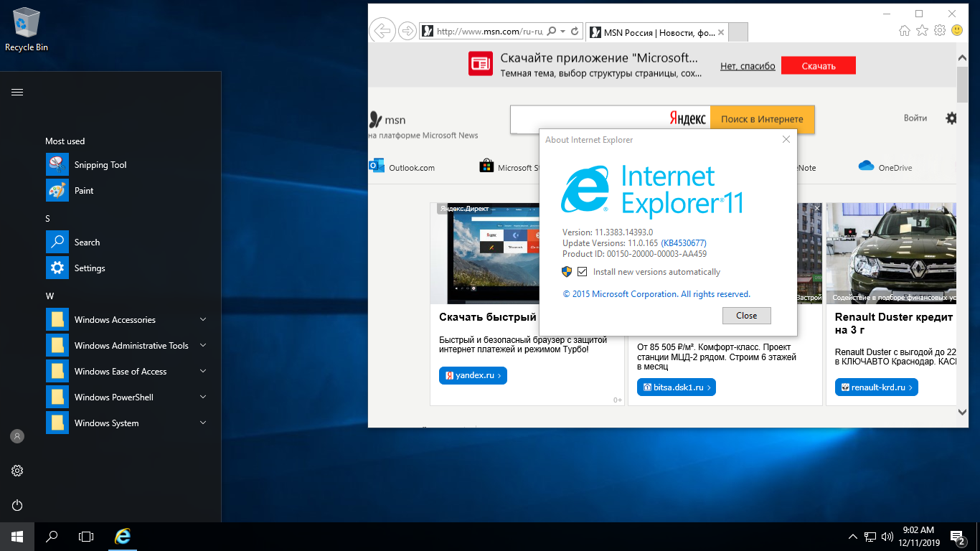Open the taskbar clock showing 9:02 AM
This screenshot has width=980, height=551.
918,537
